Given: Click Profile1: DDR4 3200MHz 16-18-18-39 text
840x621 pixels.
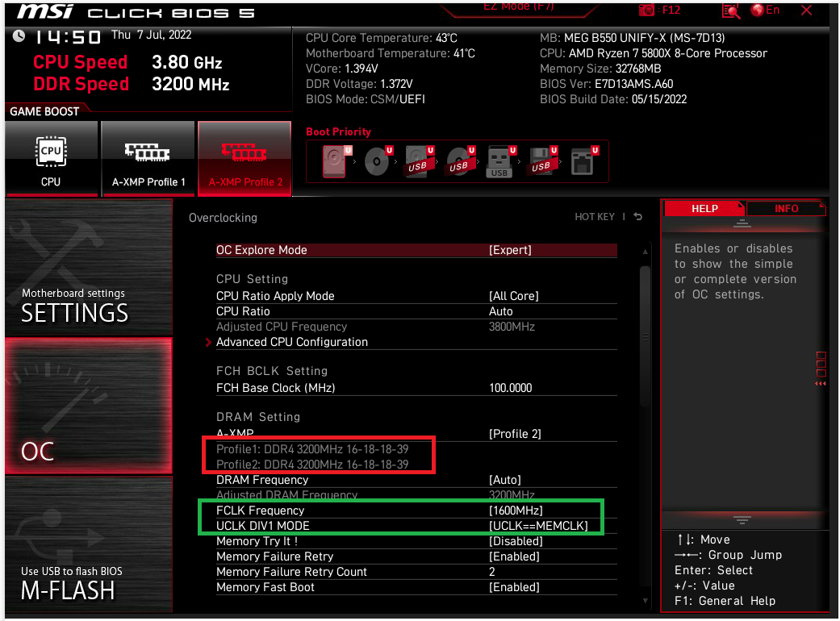Looking at the screenshot, I should (312, 449).
